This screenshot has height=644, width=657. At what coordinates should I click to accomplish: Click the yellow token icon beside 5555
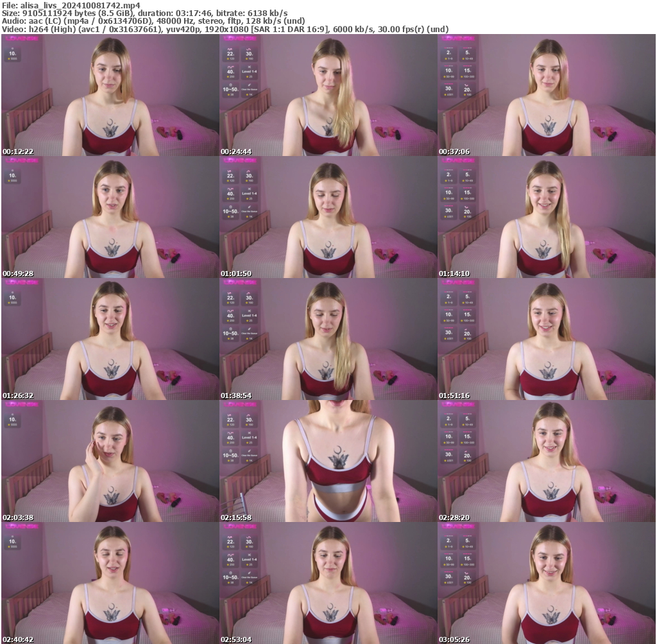9,58
